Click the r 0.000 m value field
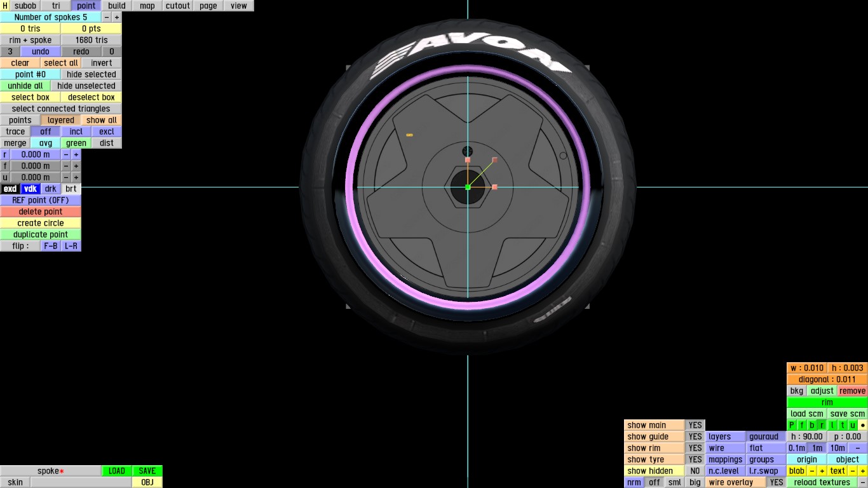This screenshot has height=488, width=868. [x=36, y=154]
